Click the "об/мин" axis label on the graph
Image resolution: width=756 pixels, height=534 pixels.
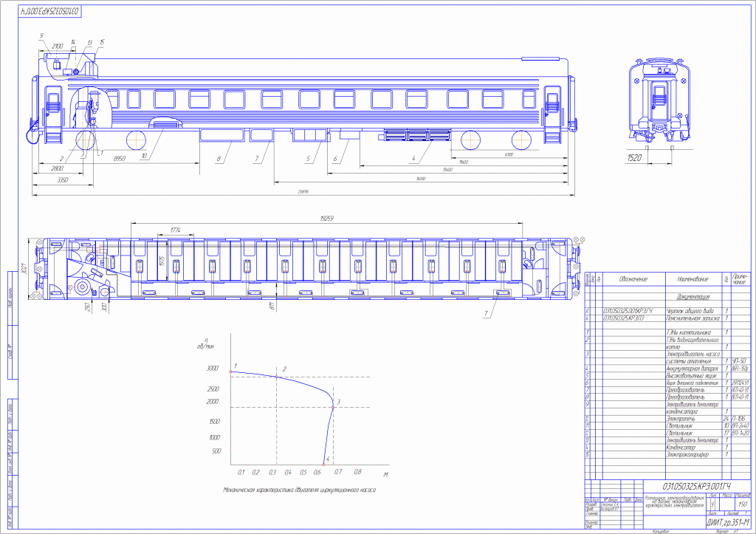coord(205,346)
